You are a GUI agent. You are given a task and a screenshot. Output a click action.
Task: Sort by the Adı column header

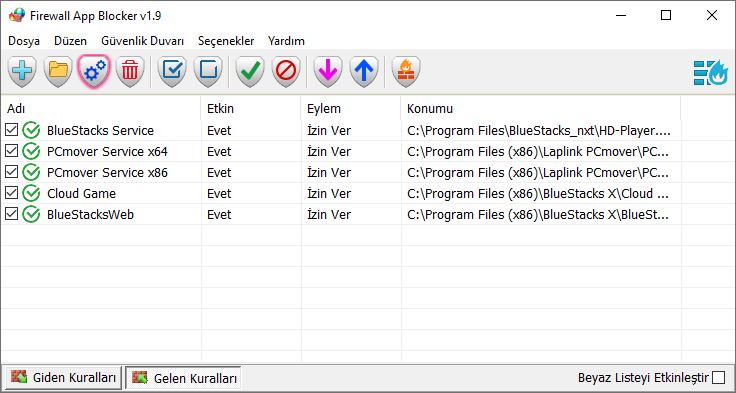pyautogui.click(x=100, y=109)
